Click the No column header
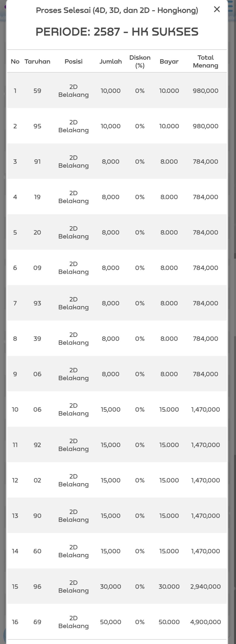 point(15,61)
